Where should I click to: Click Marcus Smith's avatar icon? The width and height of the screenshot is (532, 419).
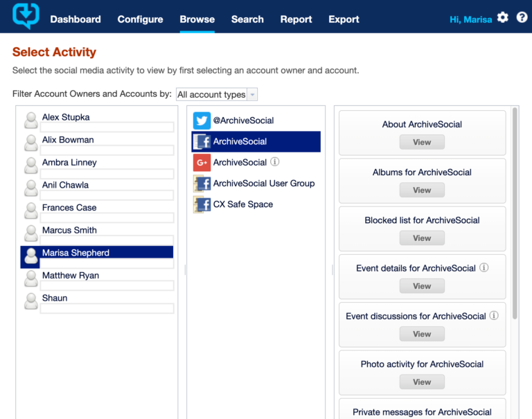point(31,233)
